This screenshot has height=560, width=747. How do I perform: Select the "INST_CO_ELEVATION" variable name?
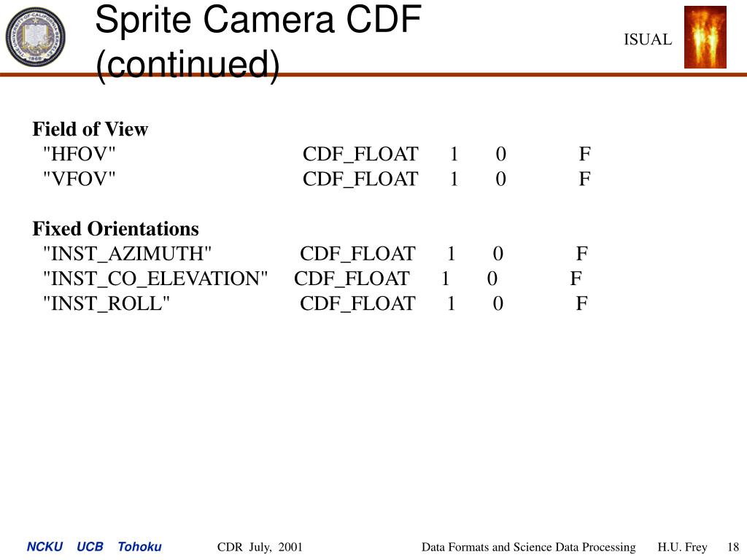155,279
